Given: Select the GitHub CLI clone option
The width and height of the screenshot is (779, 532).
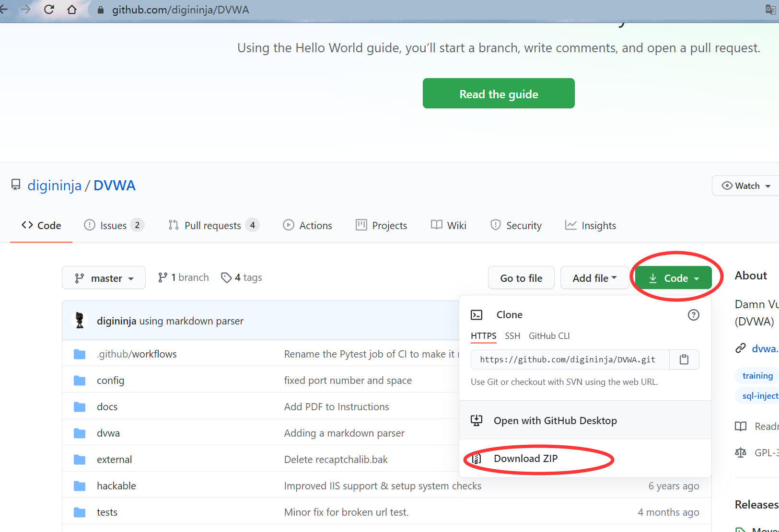Looking at the screenshot, I should (549, 336).
